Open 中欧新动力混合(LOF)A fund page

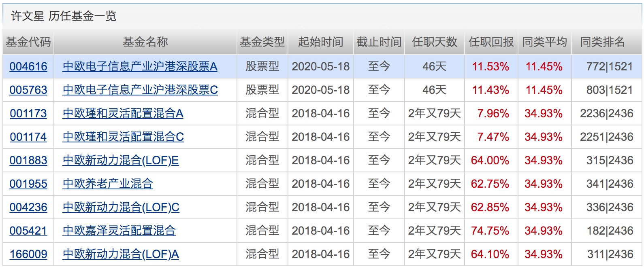tap(121, 254)
